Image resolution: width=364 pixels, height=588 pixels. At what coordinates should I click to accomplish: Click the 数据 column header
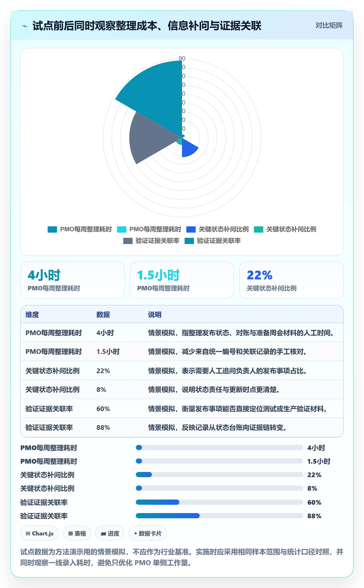[x=103, y=315]
